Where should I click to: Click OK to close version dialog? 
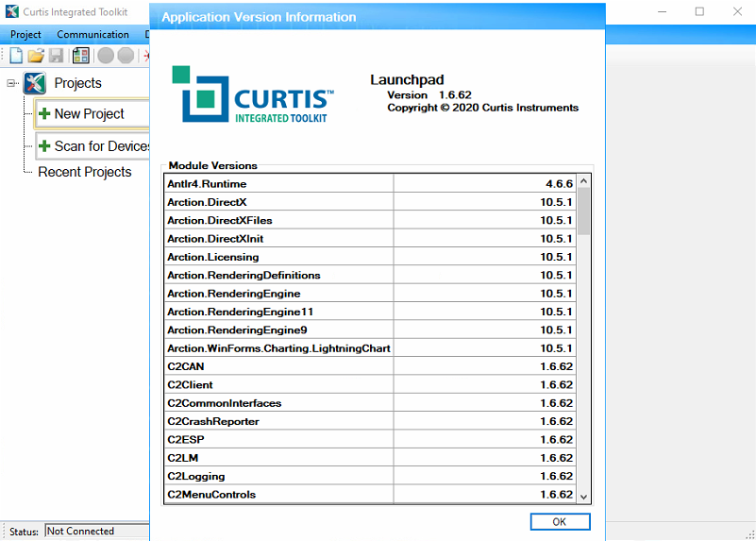[x=560, y=522]
